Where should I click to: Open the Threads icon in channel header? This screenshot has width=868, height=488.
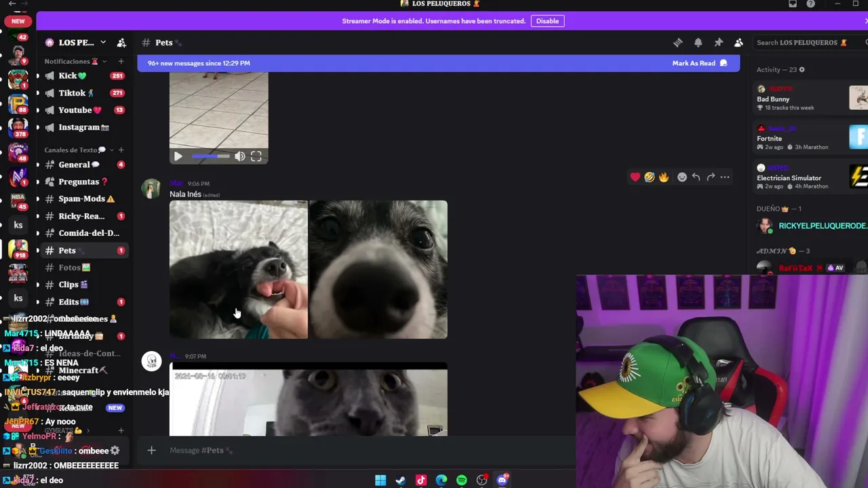pyautogui.click(x=677, y=43)
